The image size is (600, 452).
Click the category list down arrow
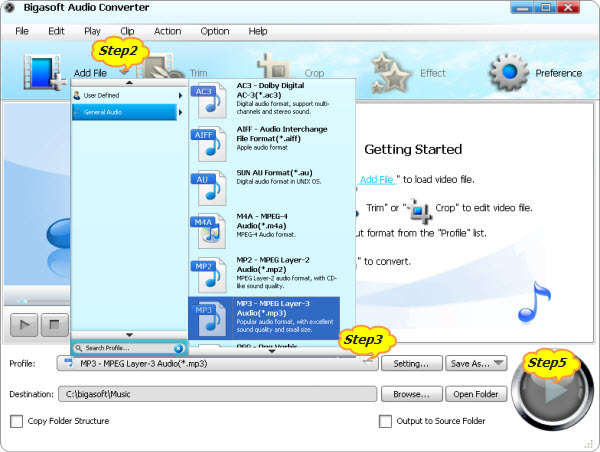pyautogui.click(x=129, y=335)
